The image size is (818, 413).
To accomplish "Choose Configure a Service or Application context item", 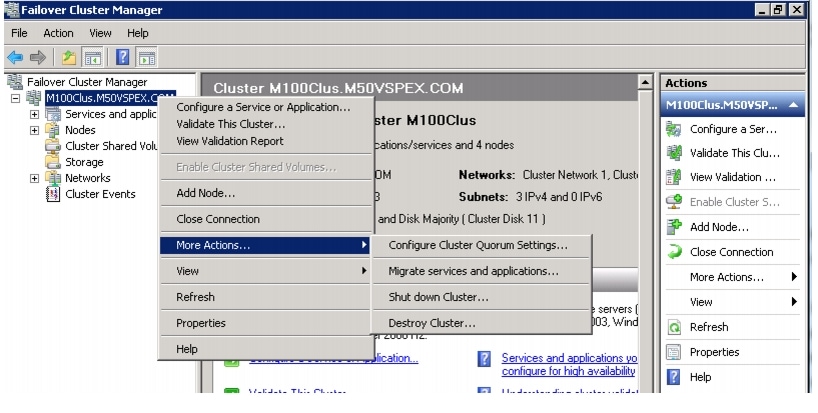I will click(265, 107).
